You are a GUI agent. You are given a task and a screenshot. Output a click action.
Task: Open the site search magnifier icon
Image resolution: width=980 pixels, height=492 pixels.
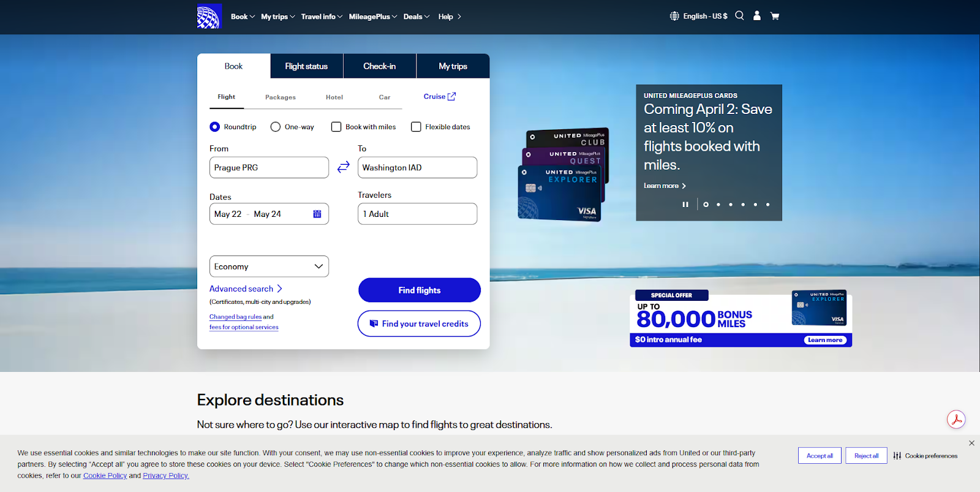[x=739, y=16]
